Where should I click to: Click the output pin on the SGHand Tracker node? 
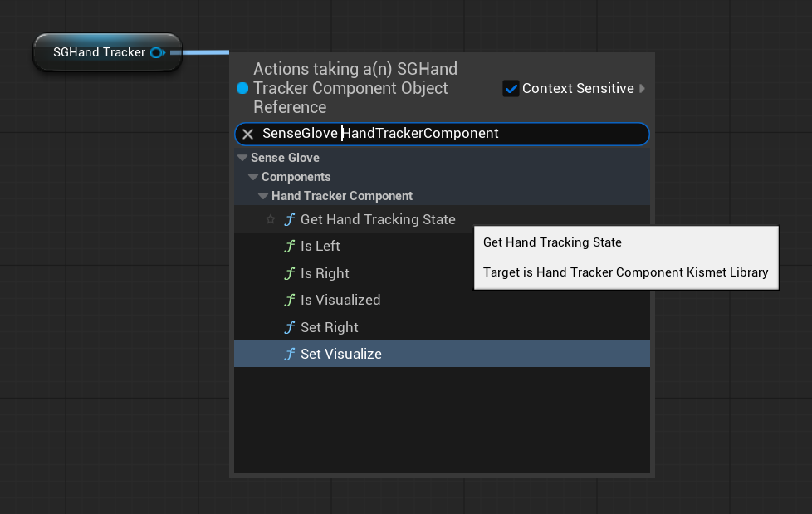[157, 51]
